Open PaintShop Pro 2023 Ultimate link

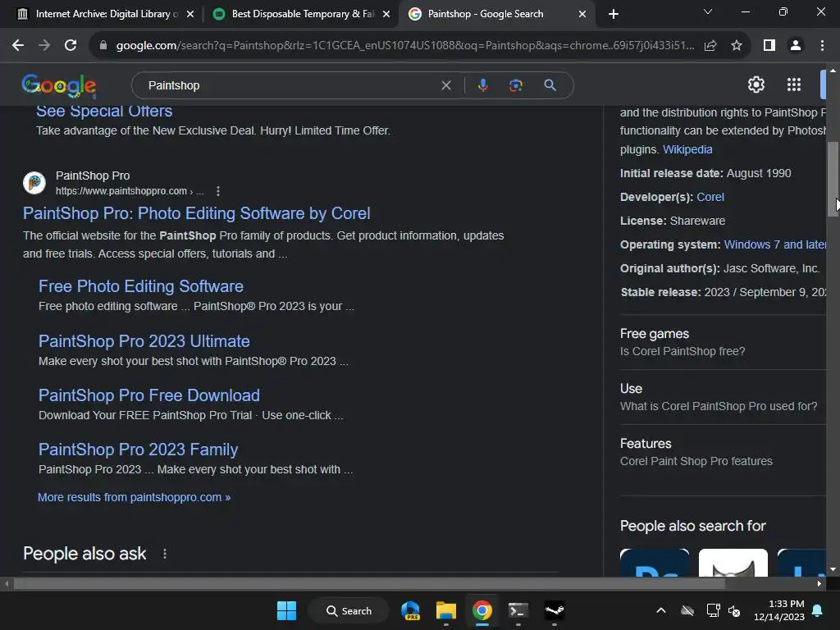144,341
